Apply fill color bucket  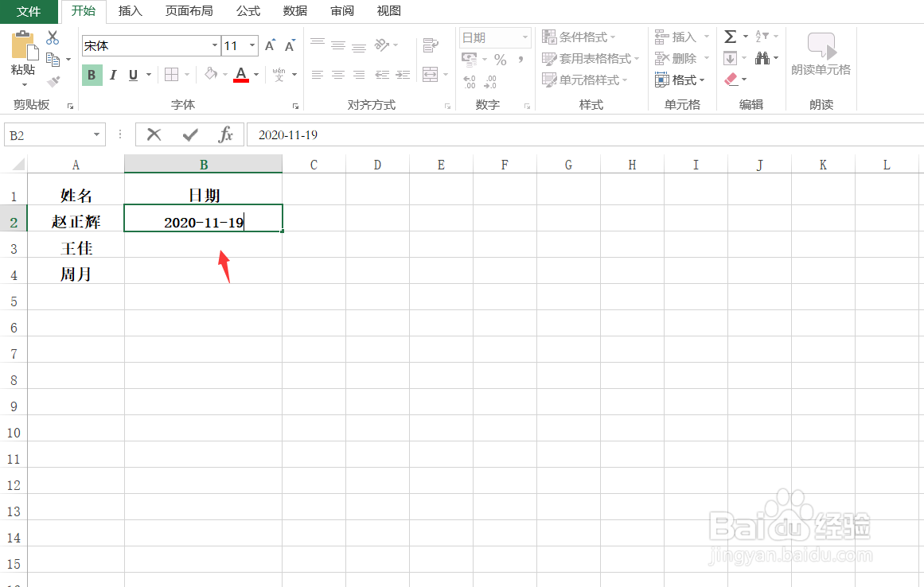tap(210, 74)
